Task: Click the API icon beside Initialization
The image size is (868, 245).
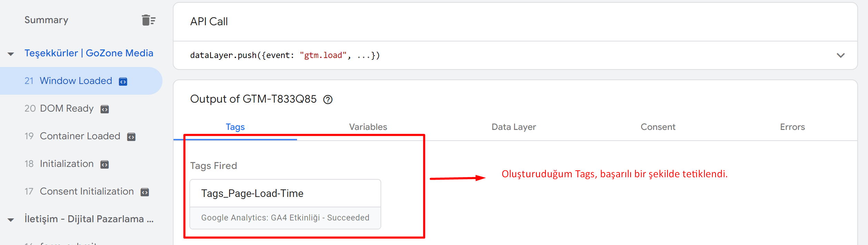Action: click(105, 164)
